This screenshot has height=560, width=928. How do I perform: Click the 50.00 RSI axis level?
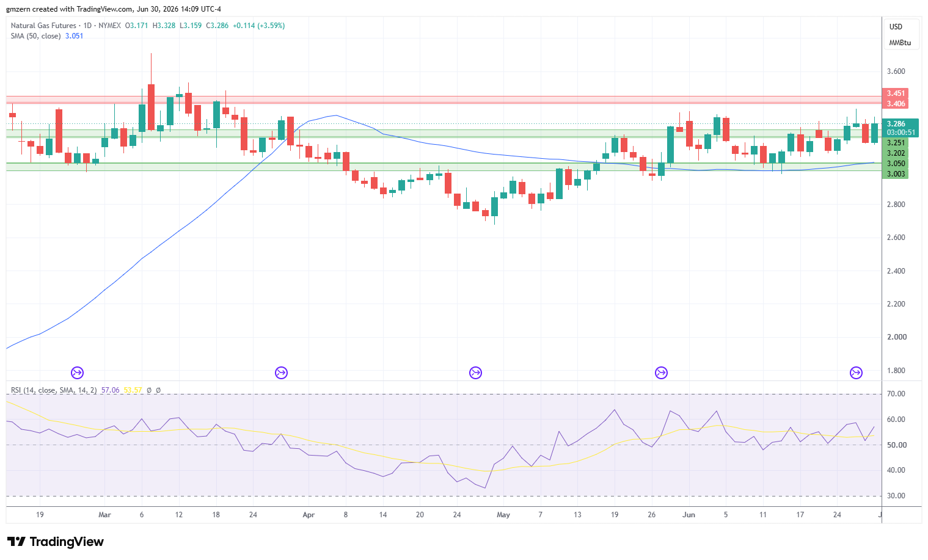[x=896, y=445]
